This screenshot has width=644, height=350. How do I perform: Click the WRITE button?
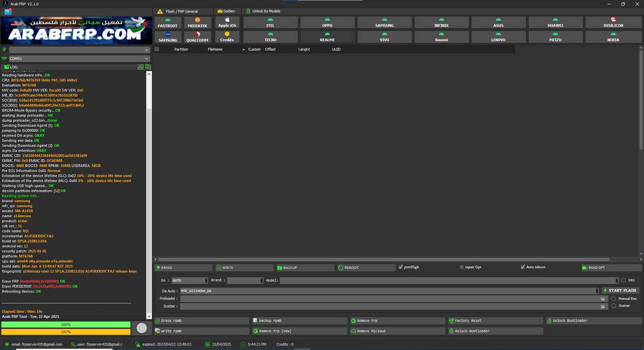[245, 268]
